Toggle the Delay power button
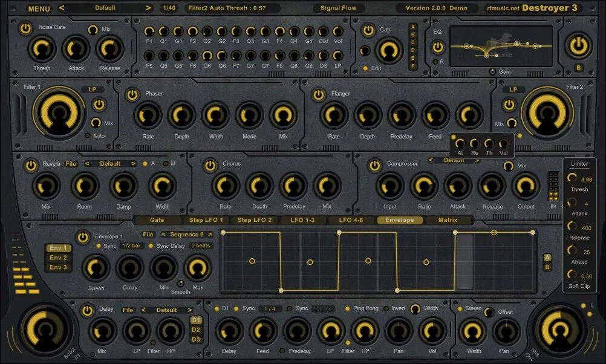 tap(87, 311)
